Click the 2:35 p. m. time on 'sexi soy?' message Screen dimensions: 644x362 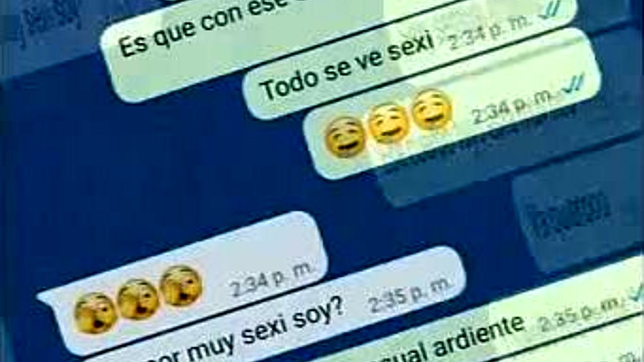410,295
